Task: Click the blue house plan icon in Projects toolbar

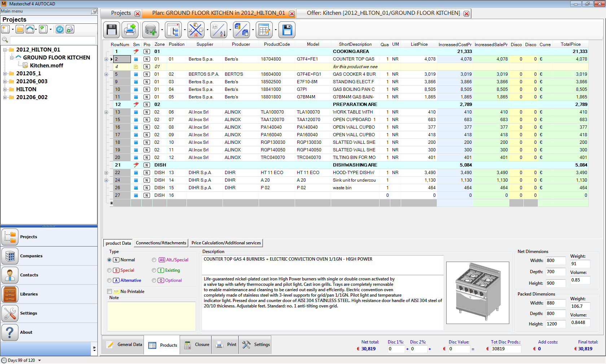Action: coord(30,29)
